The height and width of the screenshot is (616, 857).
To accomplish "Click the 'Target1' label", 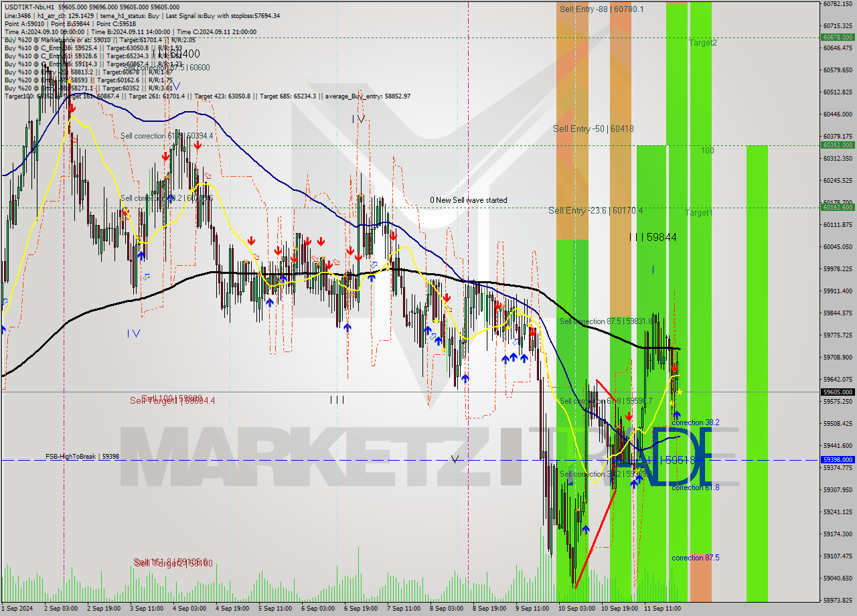I will coord(699,212).
